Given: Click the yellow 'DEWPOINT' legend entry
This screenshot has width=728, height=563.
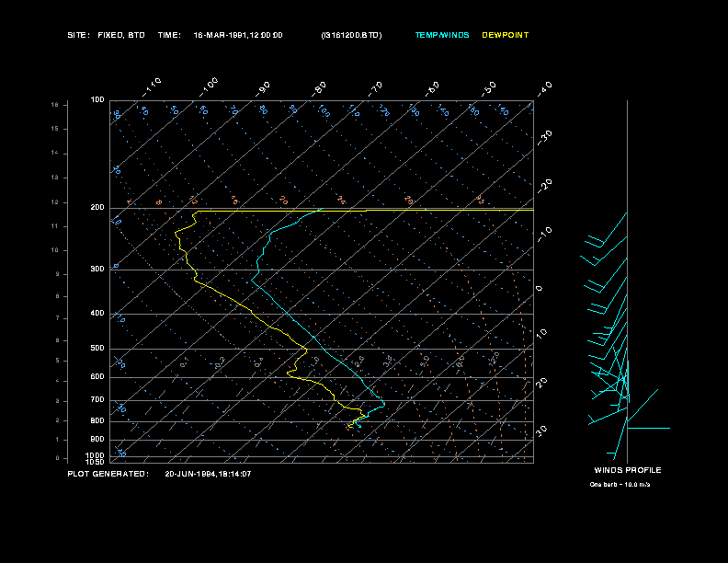Looking at the screenshot, I should (506, 35).
